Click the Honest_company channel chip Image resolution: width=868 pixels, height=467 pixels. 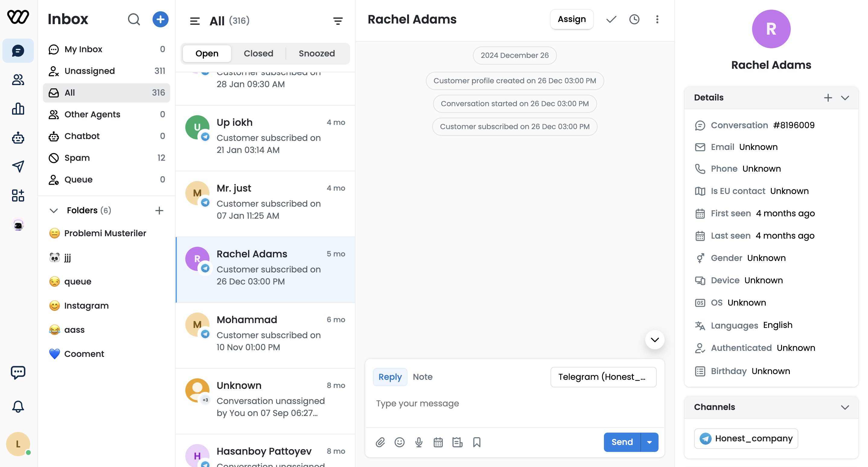[746, 438]
